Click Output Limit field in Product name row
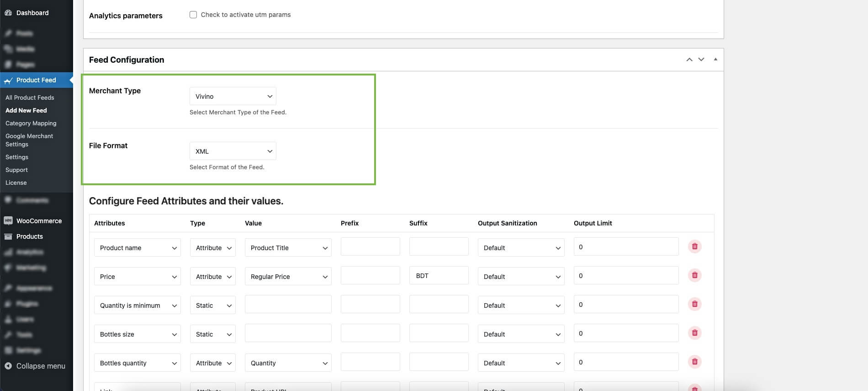The image size is (868, 391). (x=626, y=246)
